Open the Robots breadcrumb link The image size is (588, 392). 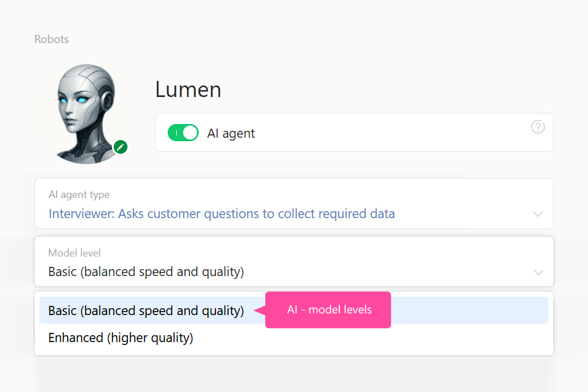51,40
